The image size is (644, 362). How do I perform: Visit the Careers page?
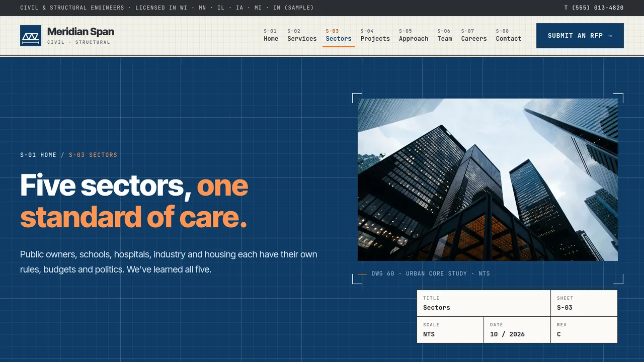(474, 35)
